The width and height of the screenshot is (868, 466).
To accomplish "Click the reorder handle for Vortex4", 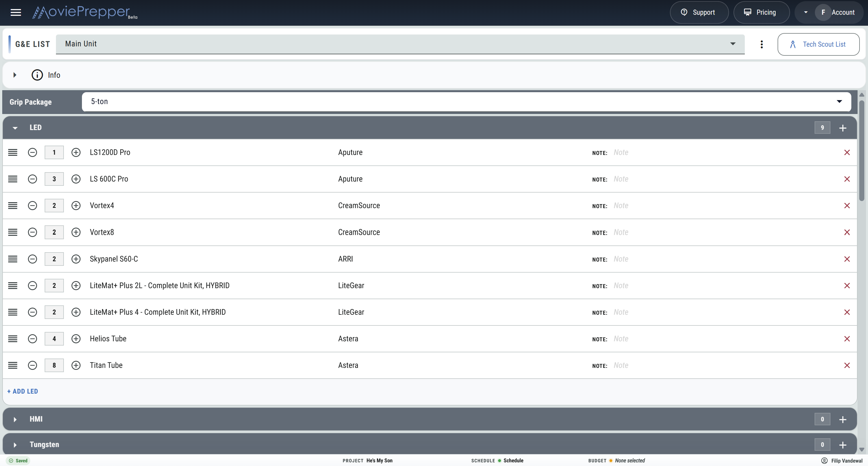I will pyautogui.click(x=13, y=206).
